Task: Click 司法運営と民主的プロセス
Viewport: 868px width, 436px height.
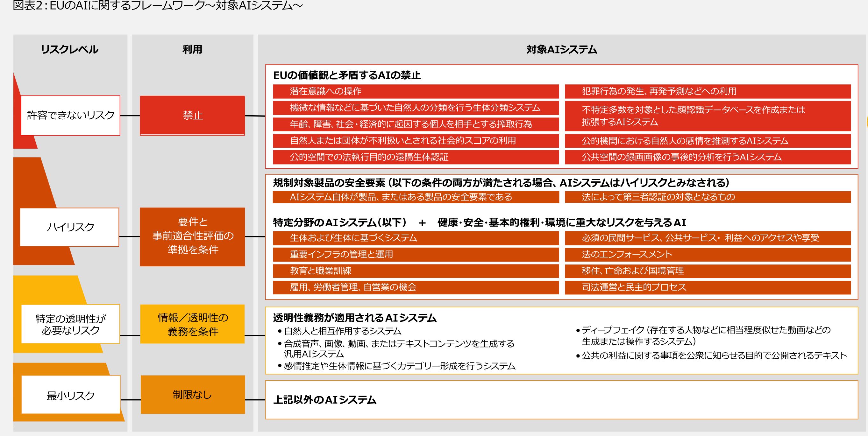Action: click(x=708, y=287)
